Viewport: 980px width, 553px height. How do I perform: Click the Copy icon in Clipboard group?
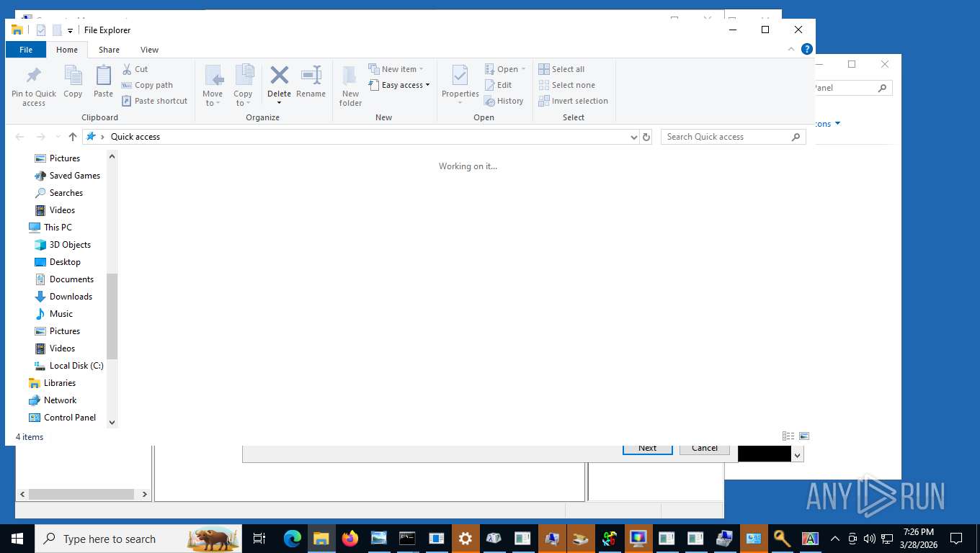pos(73,76)
